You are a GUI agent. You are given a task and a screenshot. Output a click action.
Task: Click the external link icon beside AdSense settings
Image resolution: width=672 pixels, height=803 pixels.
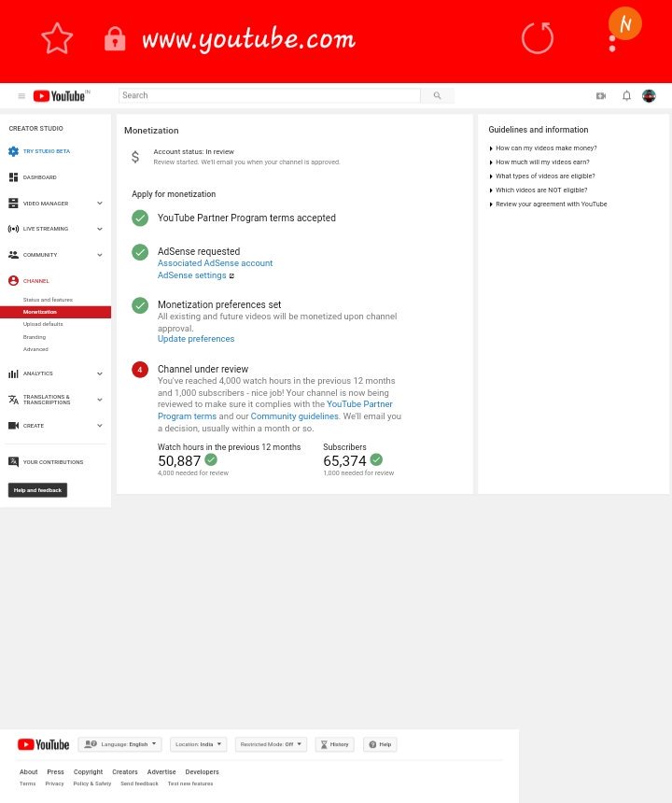click(x=231, y=275)
